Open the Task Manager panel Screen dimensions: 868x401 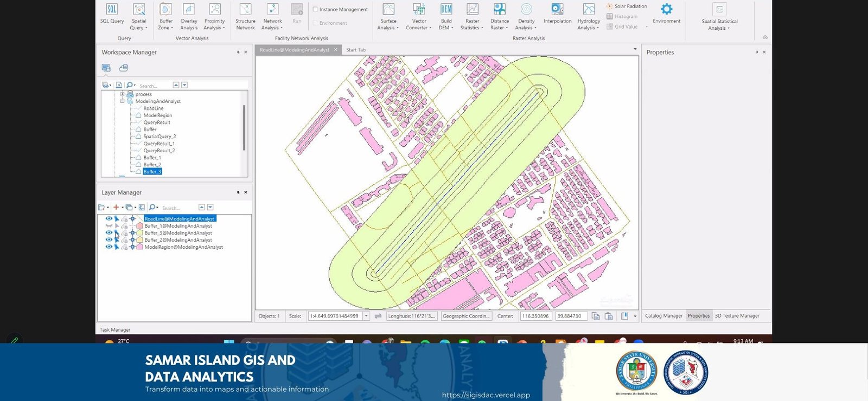click(115, 329)
